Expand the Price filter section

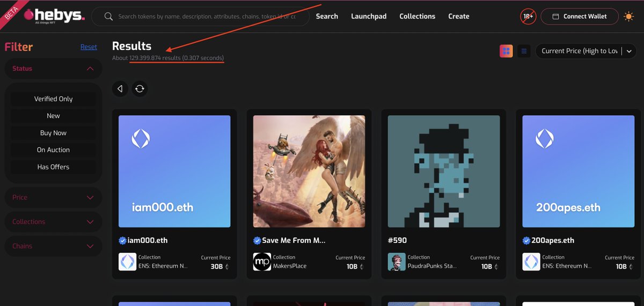point(53,197)
